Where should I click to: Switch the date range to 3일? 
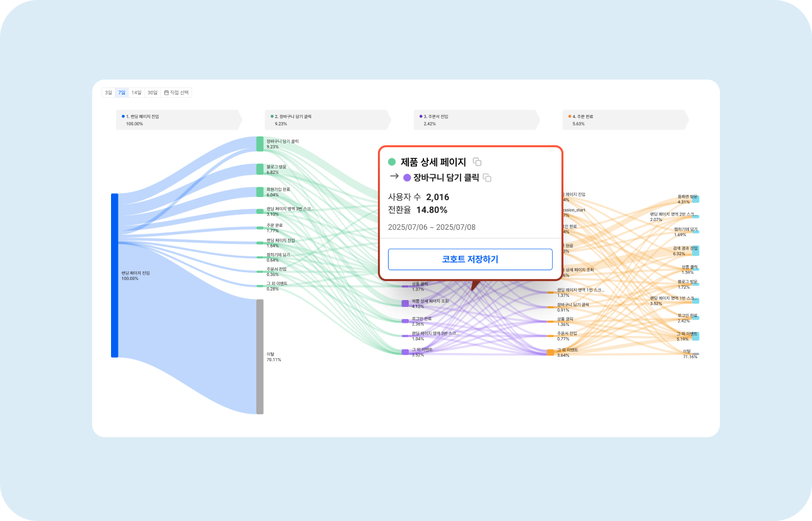(109, 93)
